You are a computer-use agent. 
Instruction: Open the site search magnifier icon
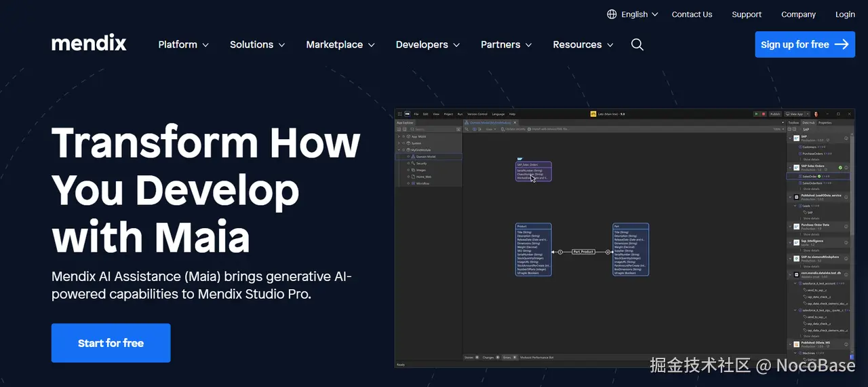[x=637, y=44]
